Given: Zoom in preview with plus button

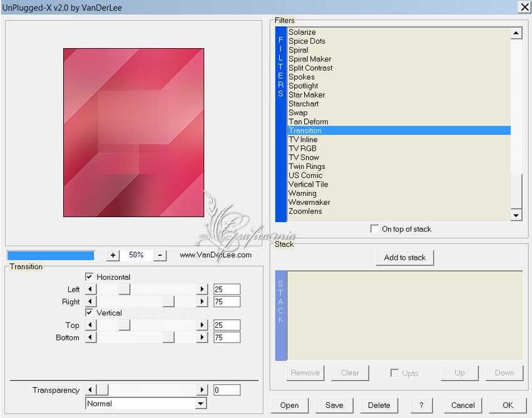Looking at the screenshot, I should click(x=113, y=255).
